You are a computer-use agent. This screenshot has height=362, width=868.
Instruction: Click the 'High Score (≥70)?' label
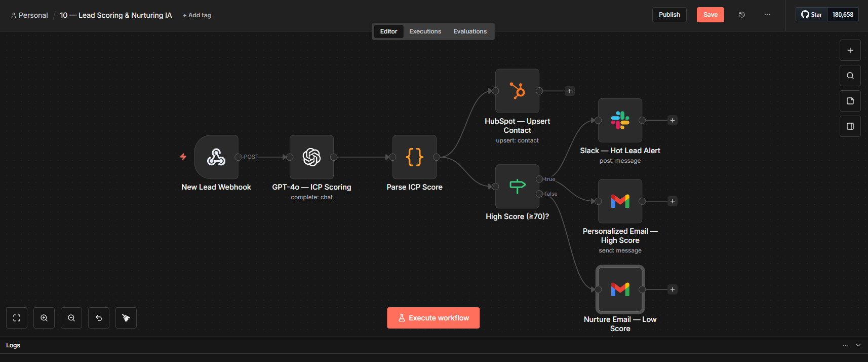[x=517, y=216]
